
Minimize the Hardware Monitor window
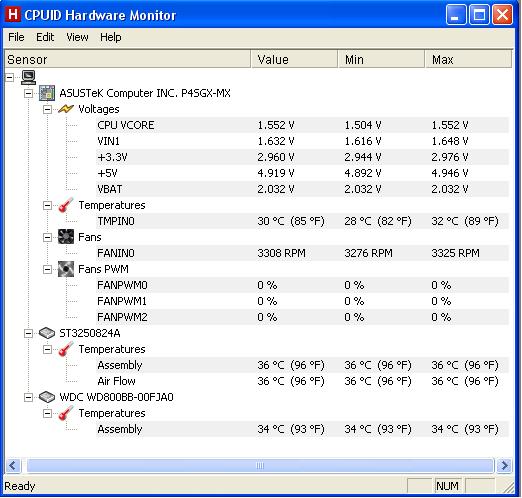pyautogui.click(x=456, y=15)
